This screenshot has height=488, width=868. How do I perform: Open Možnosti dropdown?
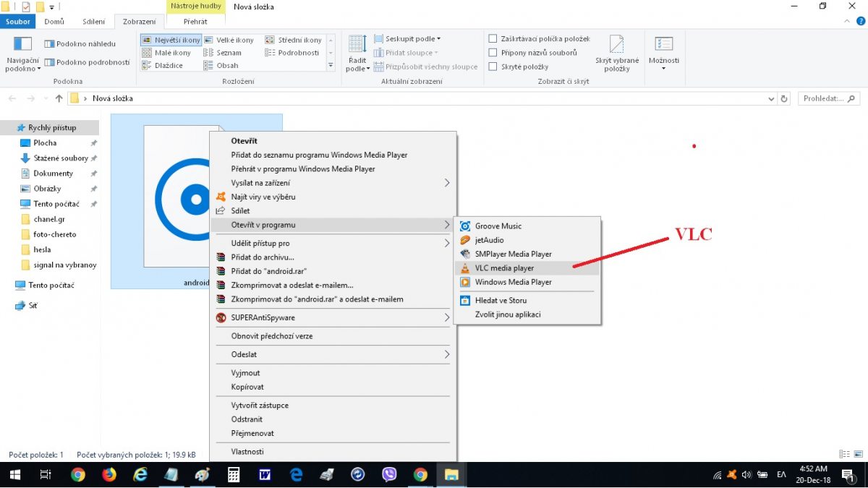pos(663,52)
